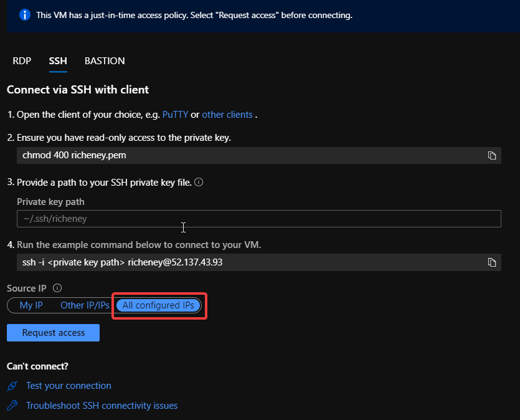
Task: Click the plug icon for Test your connection
Action: tap(12, 386)
